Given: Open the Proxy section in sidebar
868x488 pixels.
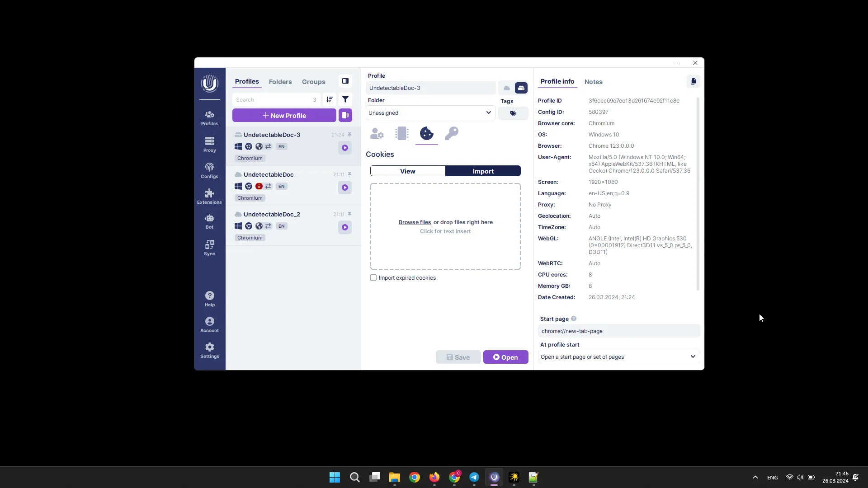Looking at the screenshot, I should (209, 145).
